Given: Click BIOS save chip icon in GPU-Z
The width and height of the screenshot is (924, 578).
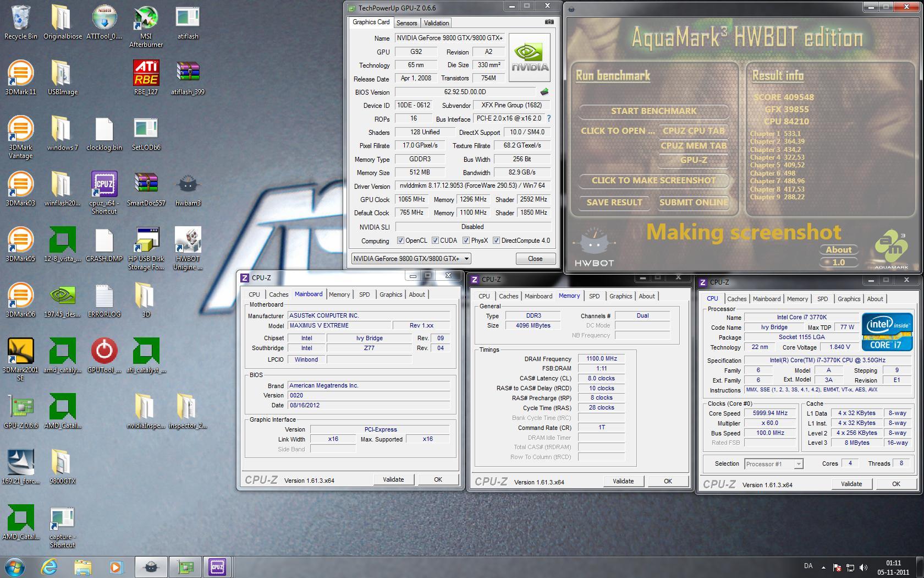Looking at the screenshot, I should 544,92.
